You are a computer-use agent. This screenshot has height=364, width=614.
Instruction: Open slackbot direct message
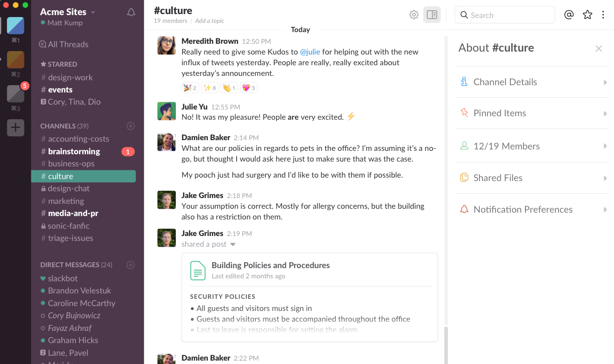pyautogui.click(x=59, y=278)
